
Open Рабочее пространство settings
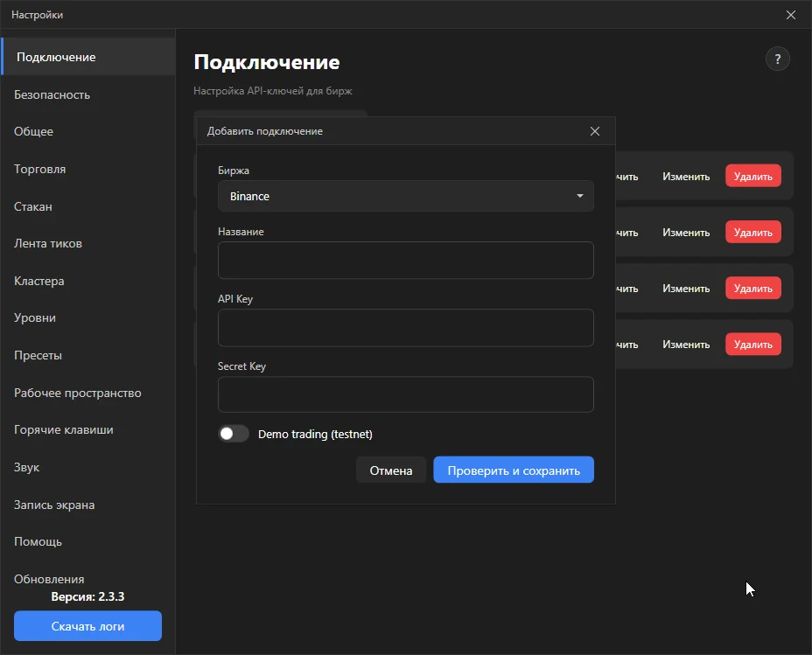tap(88, 393)
